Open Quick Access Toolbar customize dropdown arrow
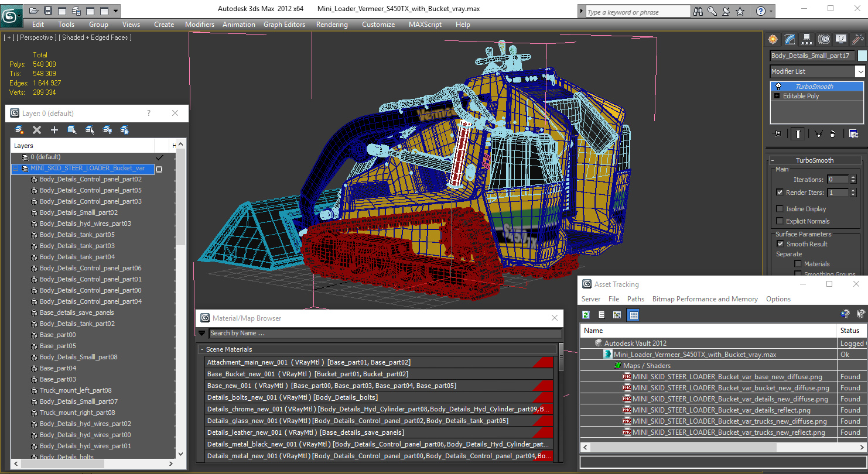 pyautogui.click(x=115, y=11)
